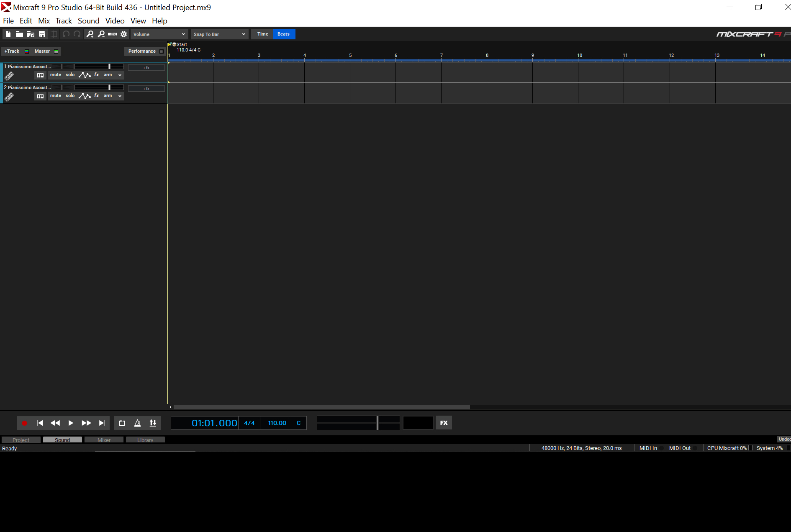Click the Rewind transport button
Viewport: 791px width, 532px height.
(x=55, y=423)
